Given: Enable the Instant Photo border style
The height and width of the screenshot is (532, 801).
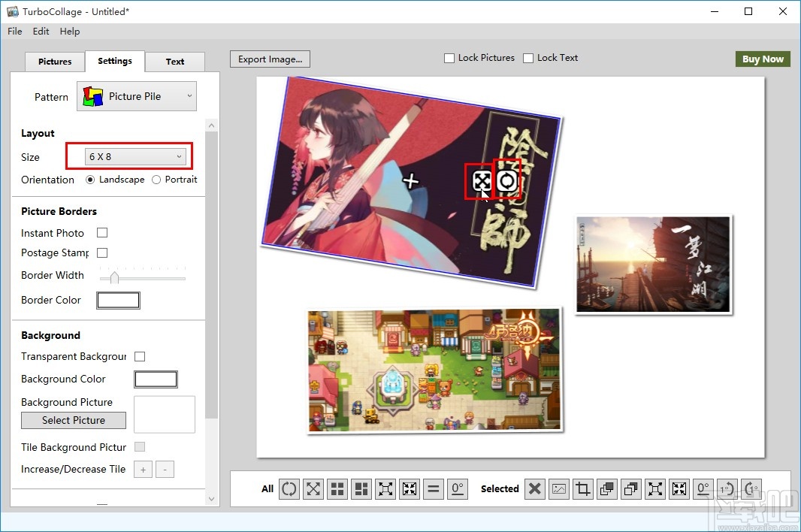Looking at the screenshot, I should pos(102,233).
